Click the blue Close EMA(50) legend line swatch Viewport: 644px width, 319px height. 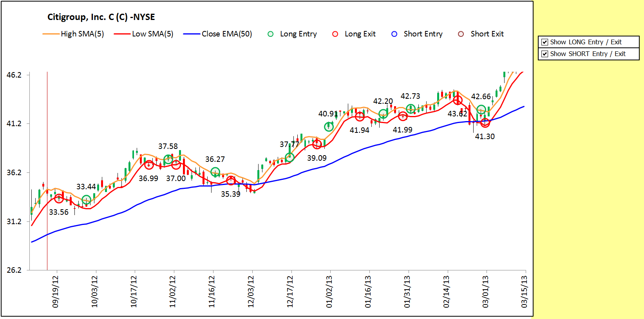(x=192, y=34)
